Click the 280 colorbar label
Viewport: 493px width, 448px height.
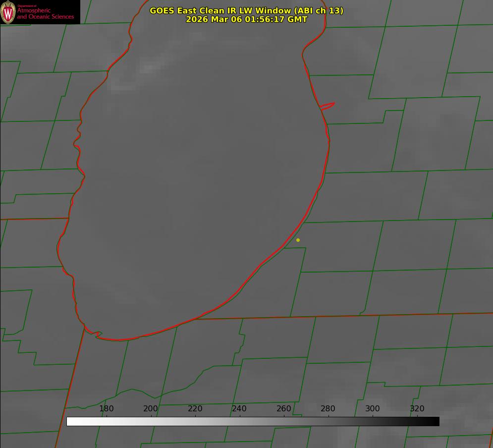tap(328, 408)
